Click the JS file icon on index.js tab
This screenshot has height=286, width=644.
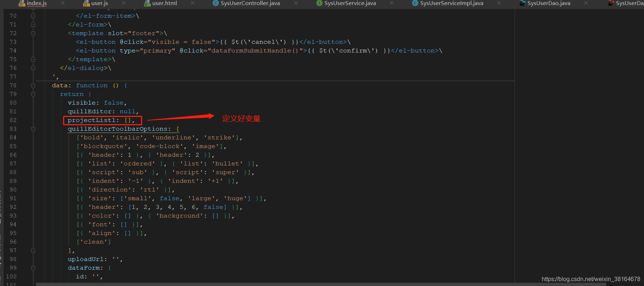coord(22,3)
